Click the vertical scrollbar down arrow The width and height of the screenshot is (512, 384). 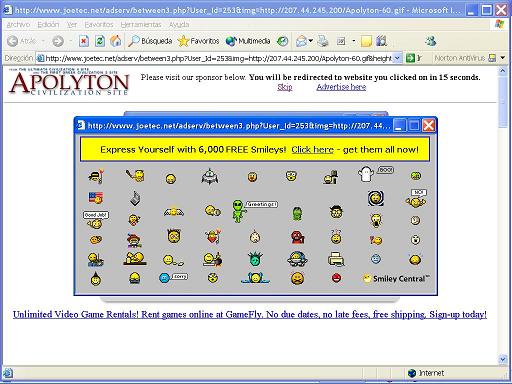503,359
